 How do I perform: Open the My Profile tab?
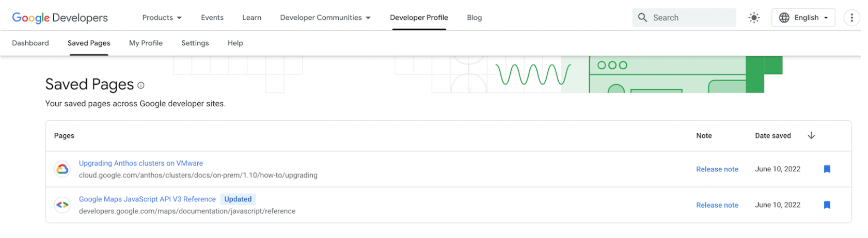pos(146,43)
